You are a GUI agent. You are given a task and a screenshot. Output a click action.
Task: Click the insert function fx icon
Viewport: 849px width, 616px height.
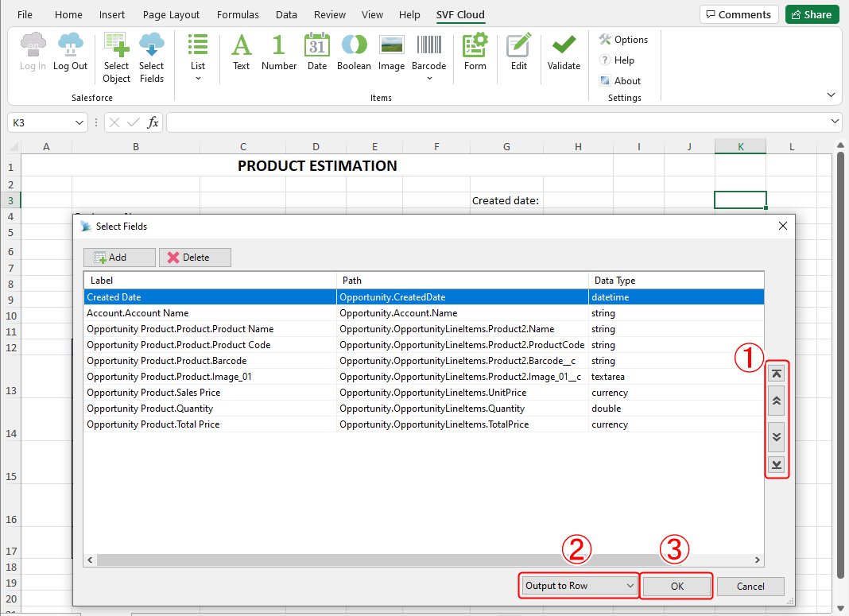point(153,122)
